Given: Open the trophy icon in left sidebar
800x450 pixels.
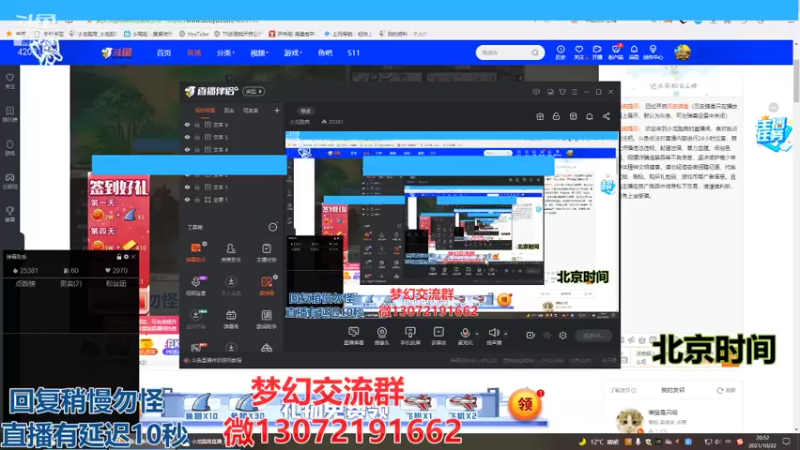Looking at the screenshot, I should (x=10, y=213).
